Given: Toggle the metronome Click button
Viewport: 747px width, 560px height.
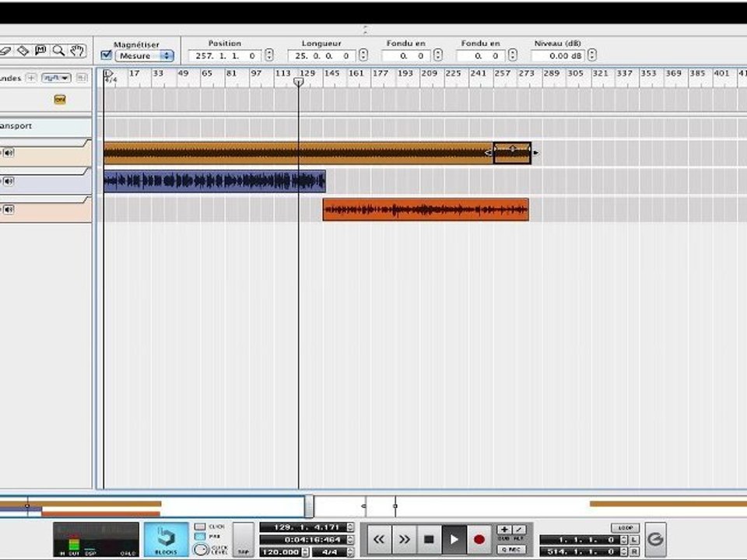Looking at the screenshot, I should (200, 527).
